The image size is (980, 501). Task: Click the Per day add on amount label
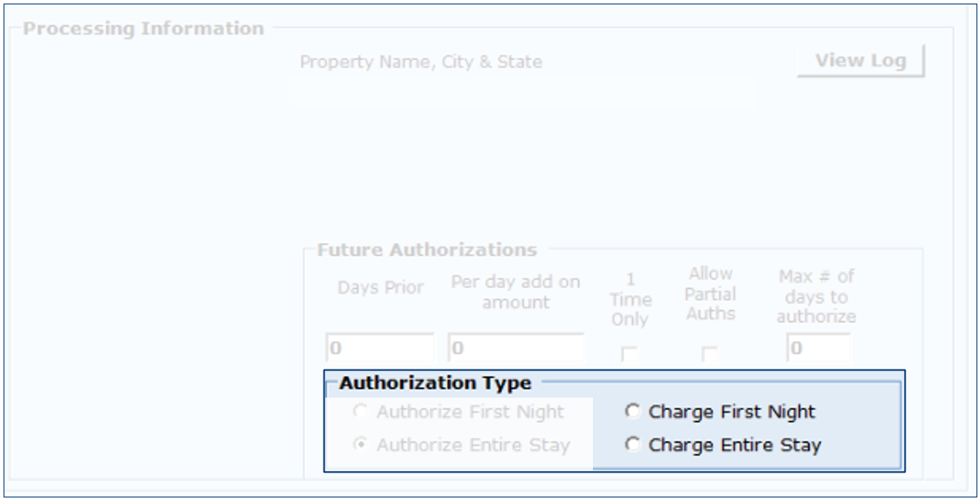(516, 292)
